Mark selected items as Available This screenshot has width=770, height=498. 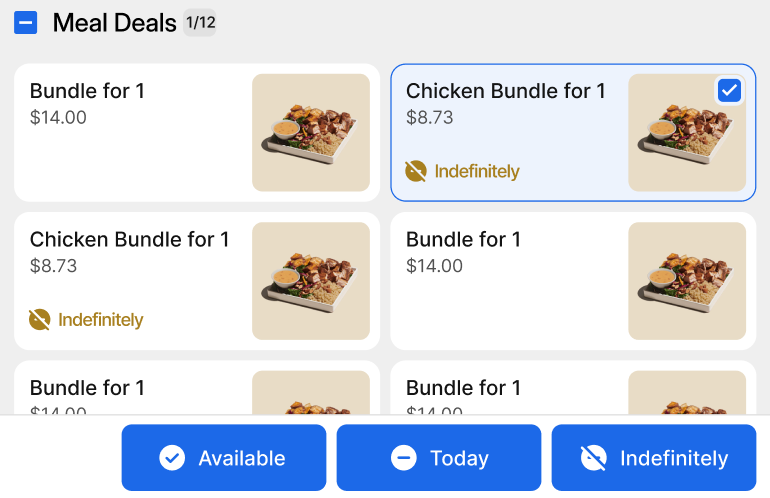pyautogui.click(x=224, y=458)
